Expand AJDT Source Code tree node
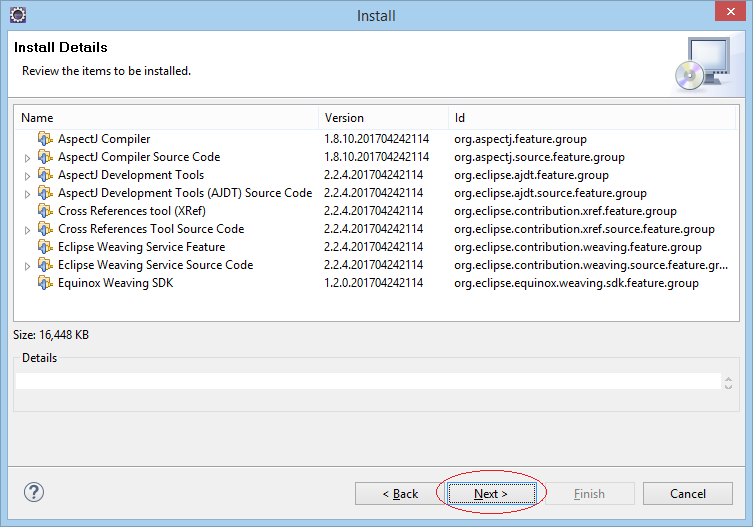 [x=27, y=194]
